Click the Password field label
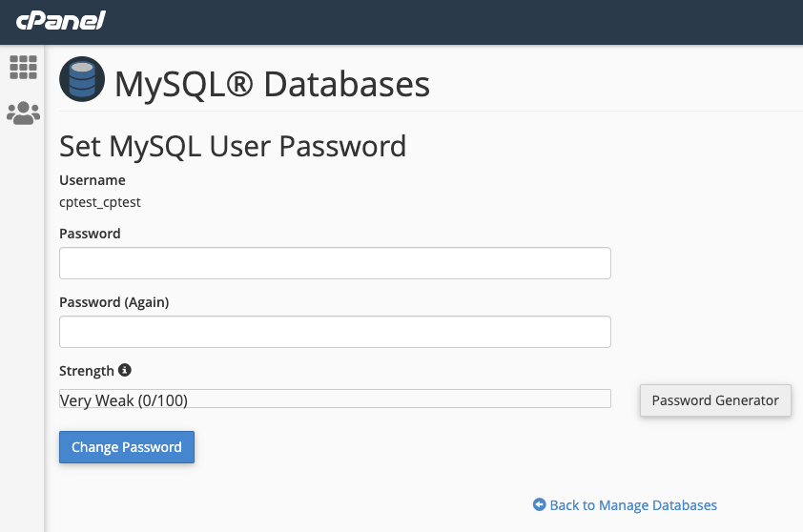Viewport: 803px width, 532px height. click(91, 234)
